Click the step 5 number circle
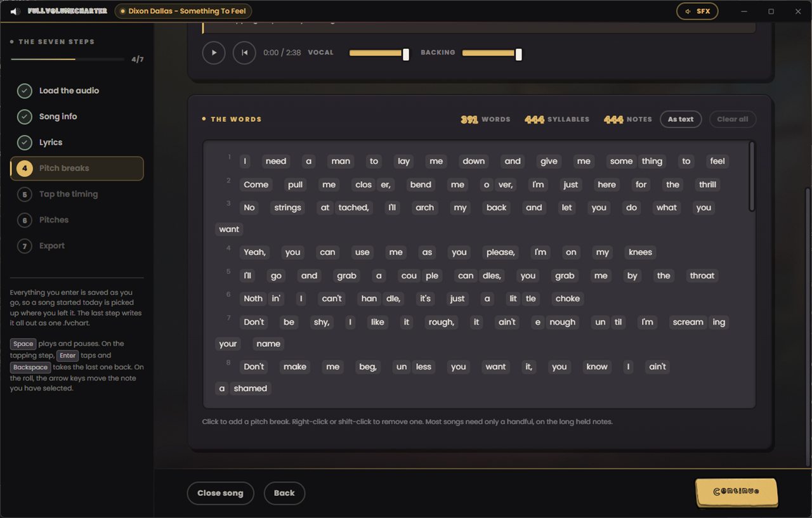The width and height of the screenshot is (812, 518). tap(25, 194)
